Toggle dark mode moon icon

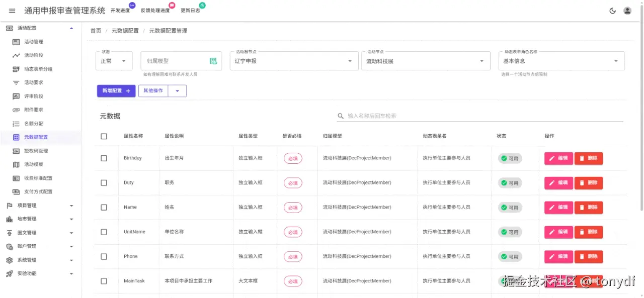click(x=613, y=11)
